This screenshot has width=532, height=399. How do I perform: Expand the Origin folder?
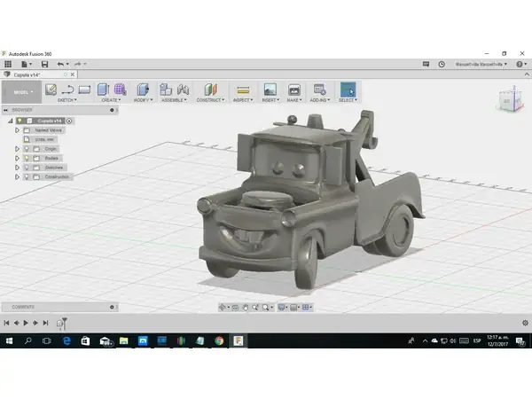click(17, 149)
